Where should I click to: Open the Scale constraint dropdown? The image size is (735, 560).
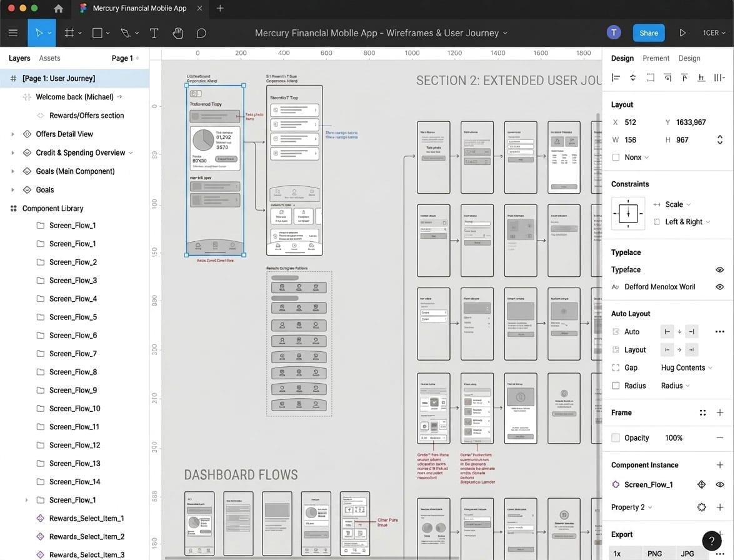click(677, 204)
